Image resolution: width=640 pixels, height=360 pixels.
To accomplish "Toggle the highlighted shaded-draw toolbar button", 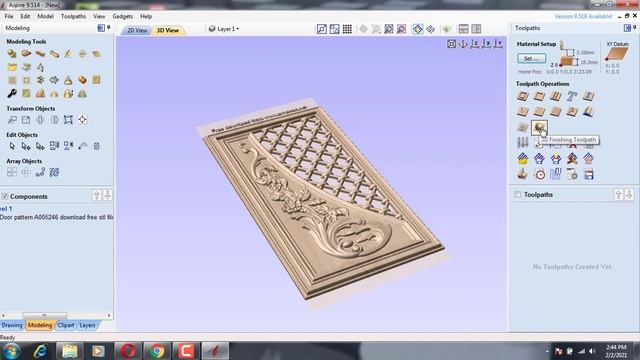I will coord(418,29).
